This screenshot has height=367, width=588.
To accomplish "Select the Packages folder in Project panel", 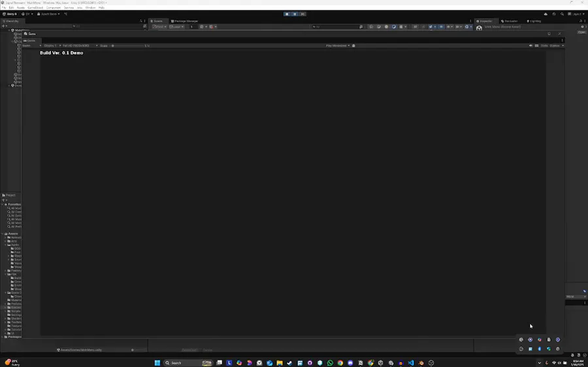I will point(12,336).
